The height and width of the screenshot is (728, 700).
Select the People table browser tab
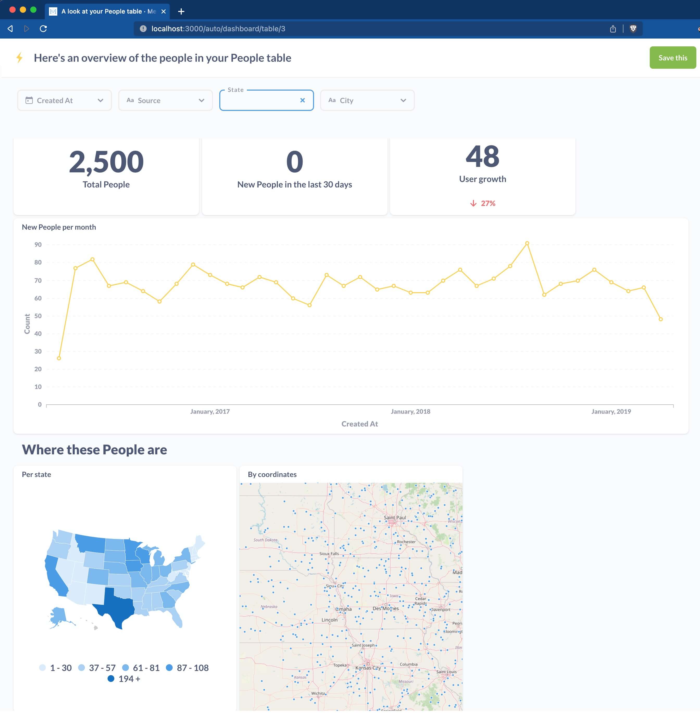(x=104, y=11)
